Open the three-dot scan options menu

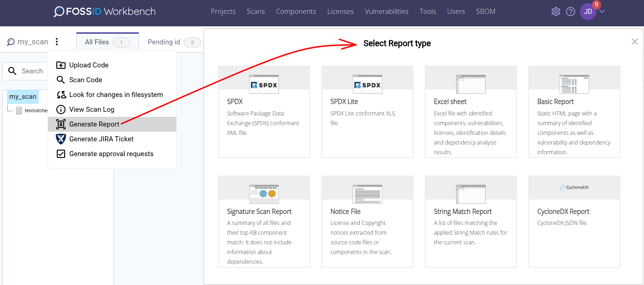click(x=57, y=42)
